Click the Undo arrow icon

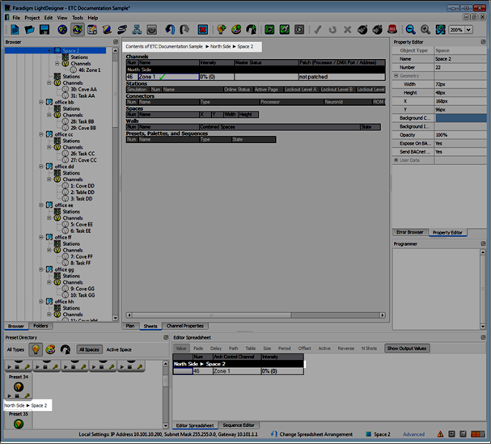[x=170, y=30]
